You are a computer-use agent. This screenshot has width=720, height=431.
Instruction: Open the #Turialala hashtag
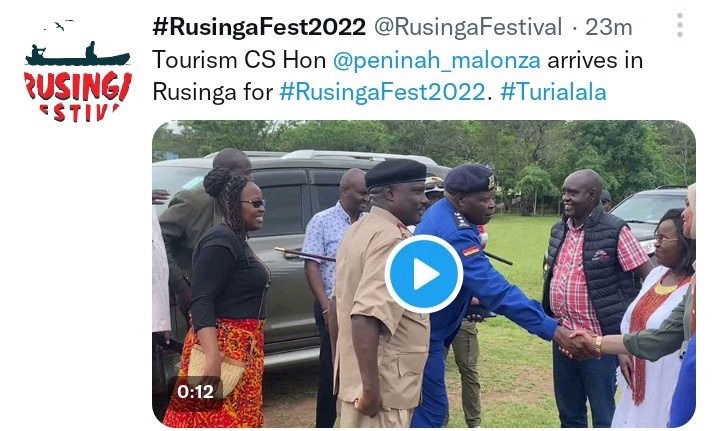pyautogui.click(x=553, y=92)
